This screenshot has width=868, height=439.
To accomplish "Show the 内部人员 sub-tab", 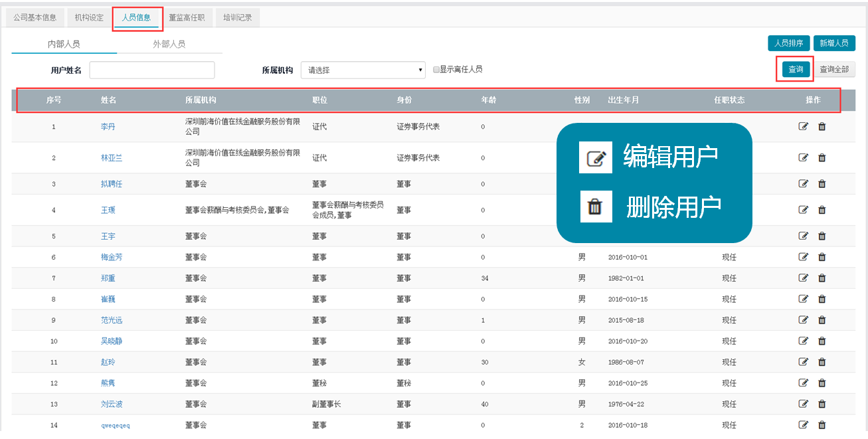I will 64,44.
